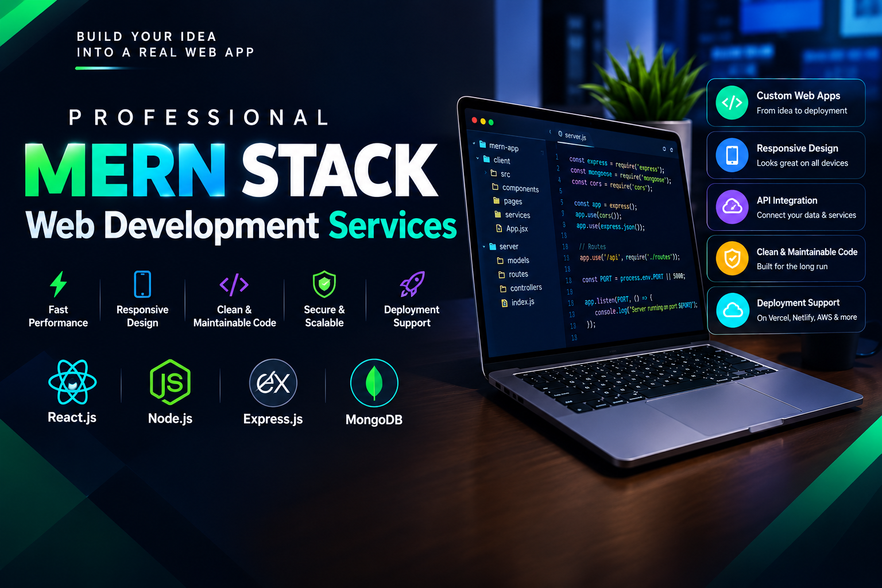The height and width of the screenshot is (588, 882).
Task: Select the green shield Secure & Scalable icon
Action: 324,284
